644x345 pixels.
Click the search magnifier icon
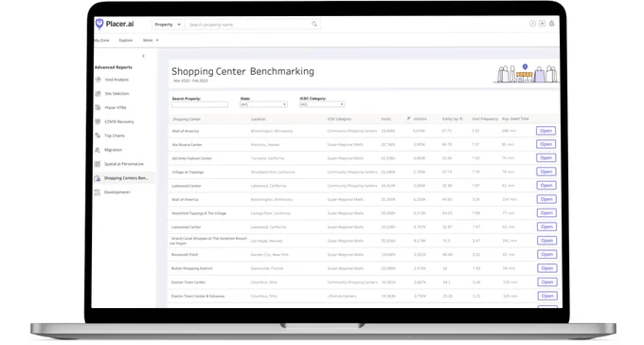(x=314, y=25)
